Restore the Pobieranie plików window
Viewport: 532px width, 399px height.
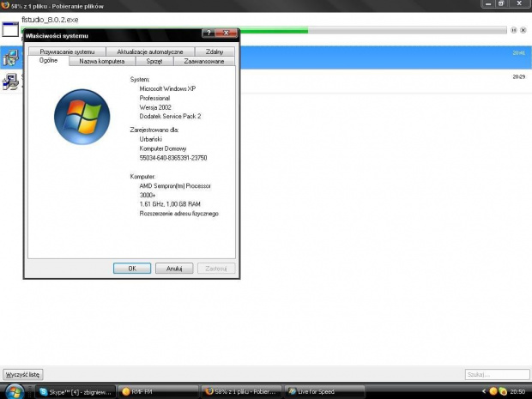point(501,4)
